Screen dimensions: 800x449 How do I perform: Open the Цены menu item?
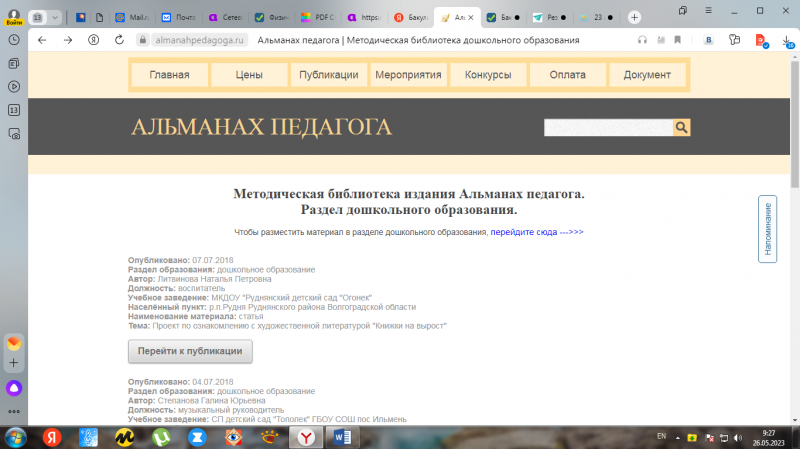point(249,74)
